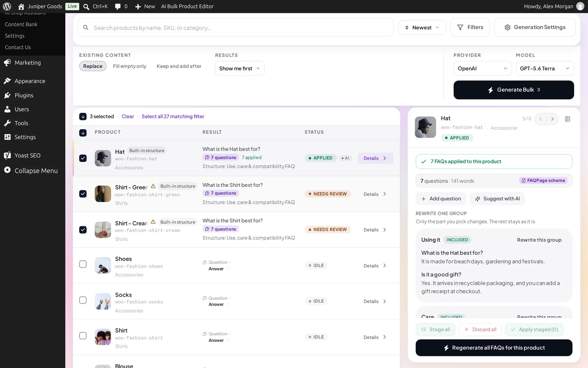Click the Generate Bulk button
588x368 pixels.
point(514,90)
